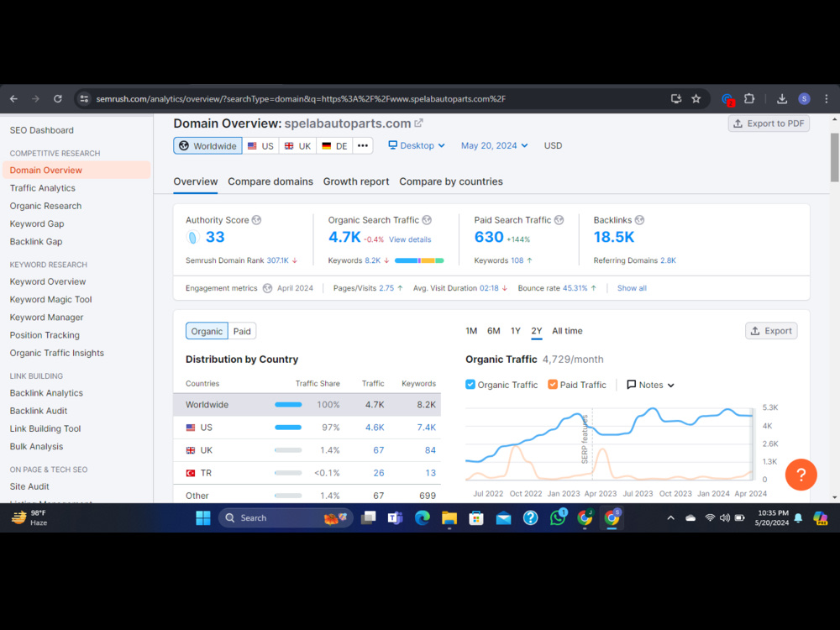Click the keyword position distribution color bar
Viewport: 840px width, 630px height.
(x=419, y=260)
